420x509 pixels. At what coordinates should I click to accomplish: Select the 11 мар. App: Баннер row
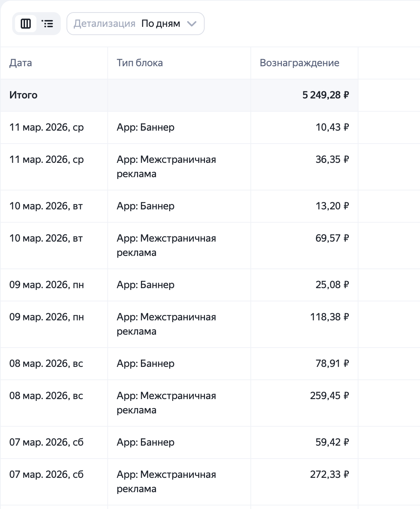pos(146,127)
